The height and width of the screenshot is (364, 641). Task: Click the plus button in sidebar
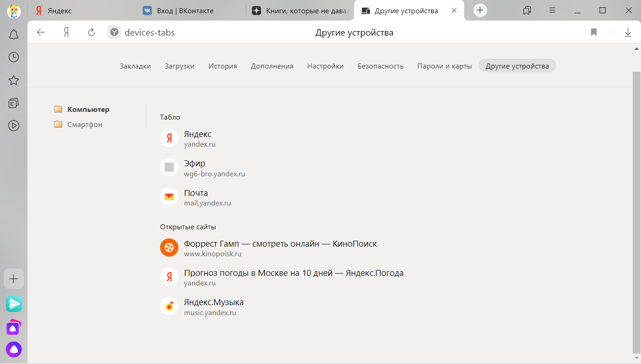coord(14,279)
